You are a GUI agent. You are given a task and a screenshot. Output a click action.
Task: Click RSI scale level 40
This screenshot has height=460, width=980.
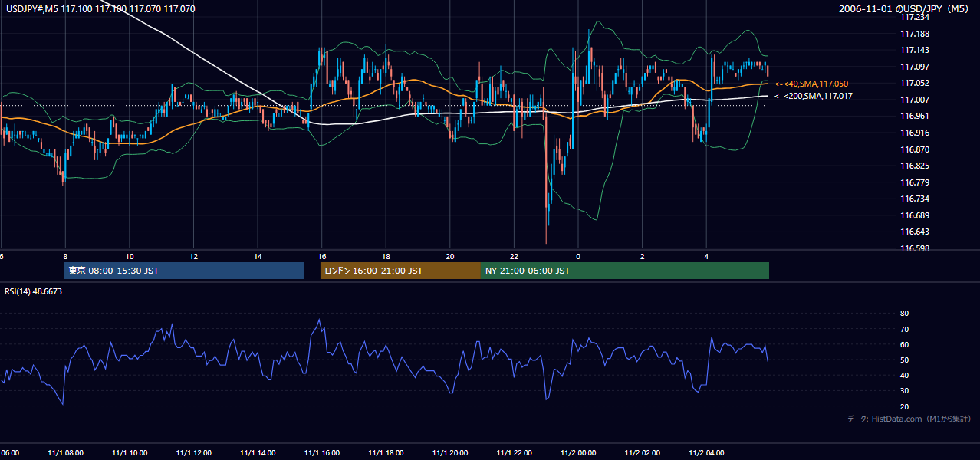[904, 375]
